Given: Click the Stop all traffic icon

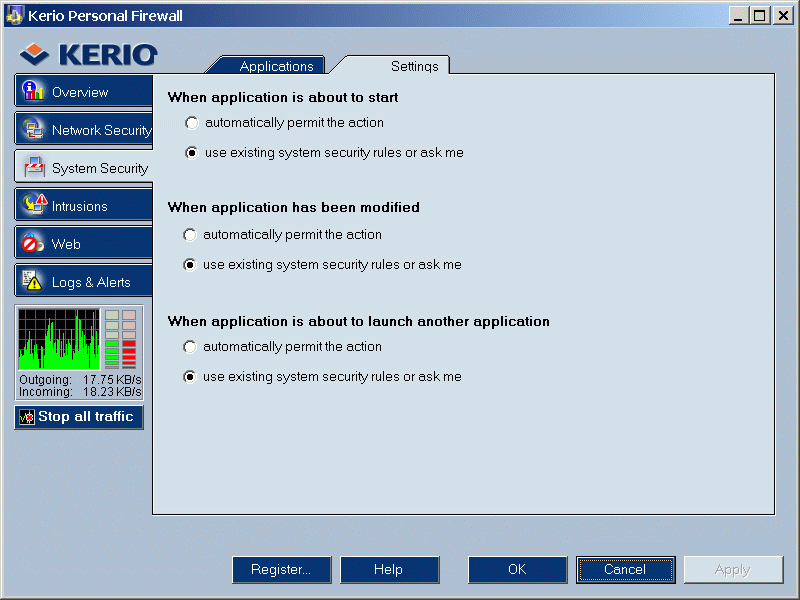Looking at the screenshot, I should pyautogui.click(x=27, y=417).
